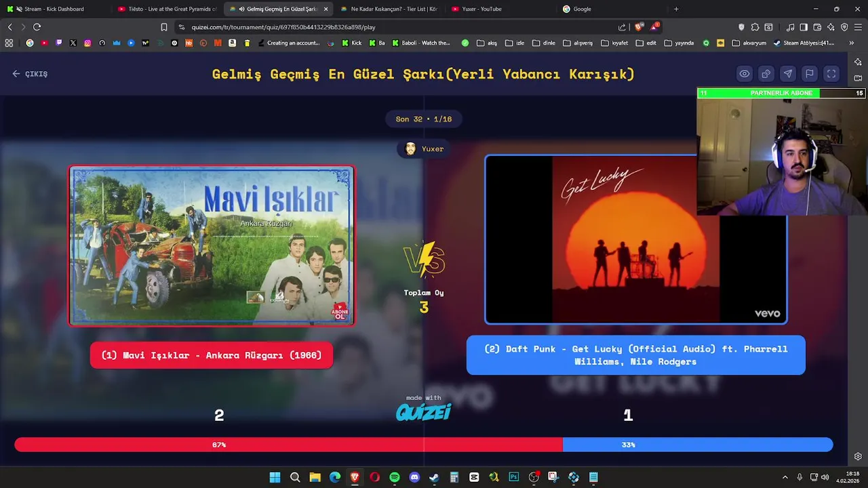Click the Yuxer creator chip
This screenshot has height=488, width=868.
click(x=424, y=149)
